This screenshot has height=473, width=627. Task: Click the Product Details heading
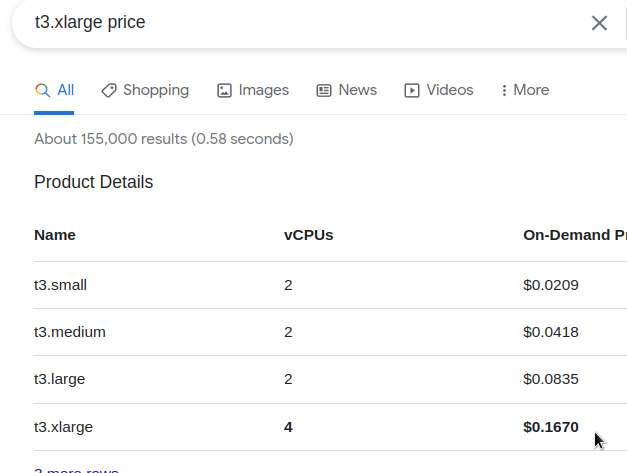click(x=94, y=182)
